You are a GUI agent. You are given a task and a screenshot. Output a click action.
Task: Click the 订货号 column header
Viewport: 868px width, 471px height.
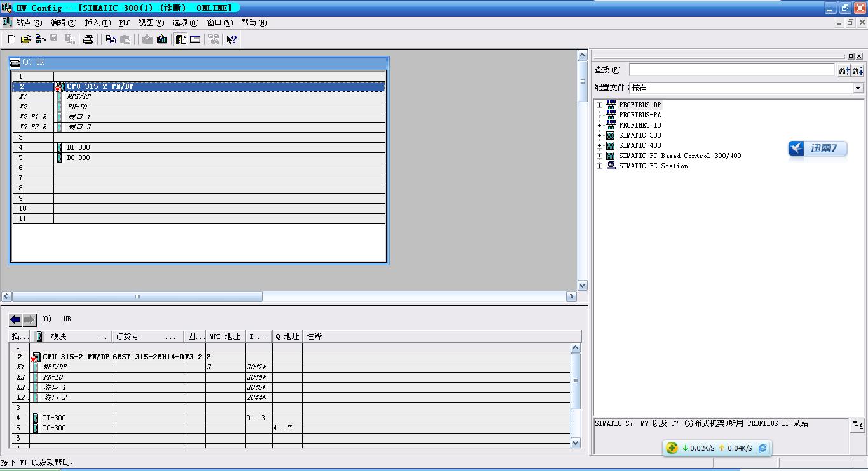pyautogui.click(x=146, y=336)
